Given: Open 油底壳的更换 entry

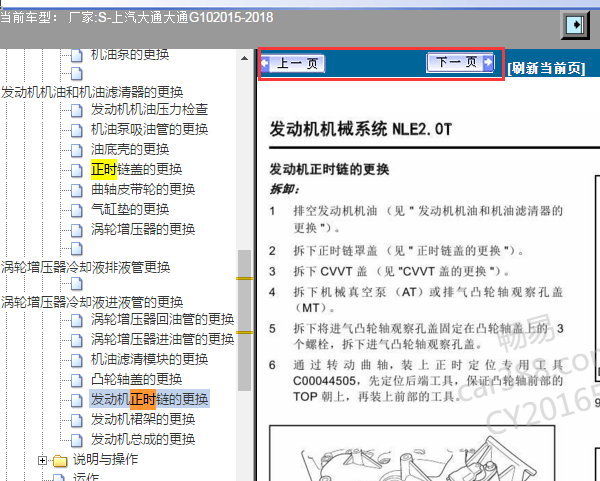Looking at the screenshot, I should click(x=130, y=149).
